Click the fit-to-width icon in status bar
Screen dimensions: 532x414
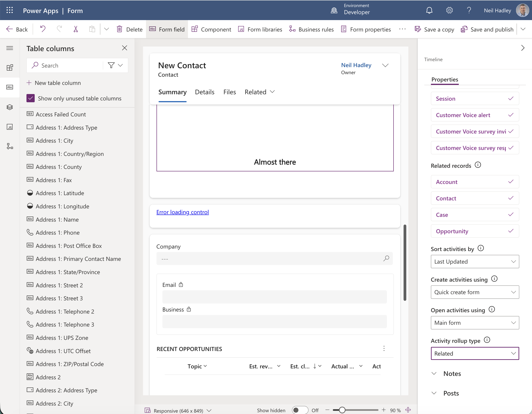point(408,410)
